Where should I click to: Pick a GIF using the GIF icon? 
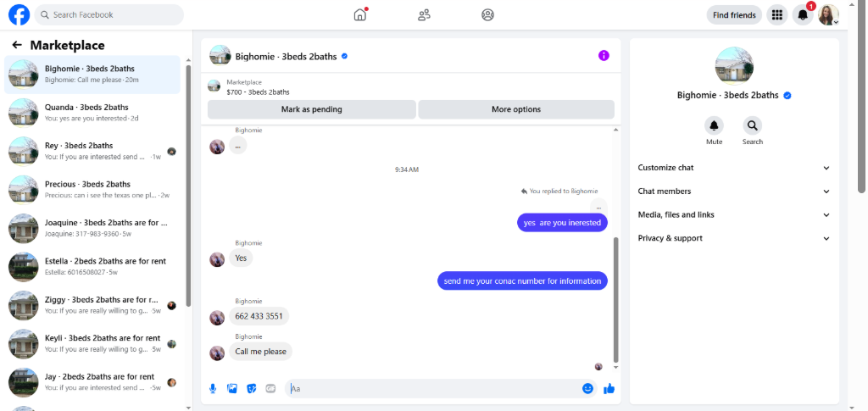[x=270, y=389]
